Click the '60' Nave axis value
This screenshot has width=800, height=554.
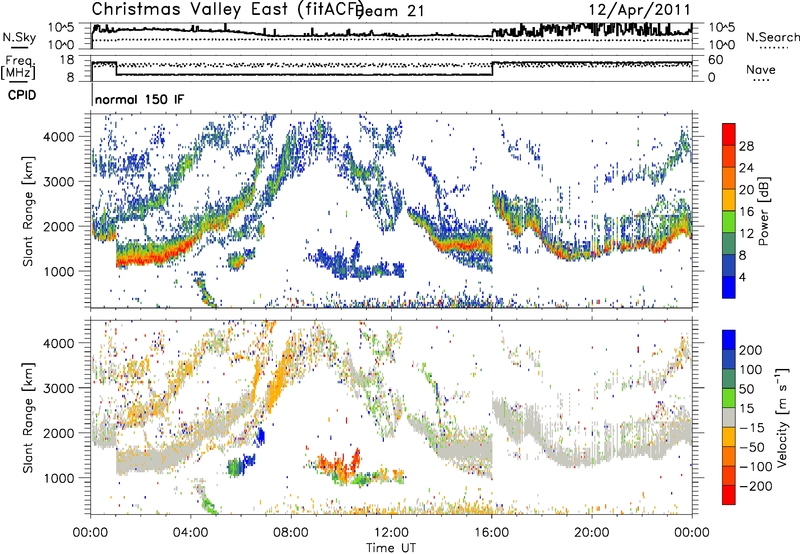(716, 60)
